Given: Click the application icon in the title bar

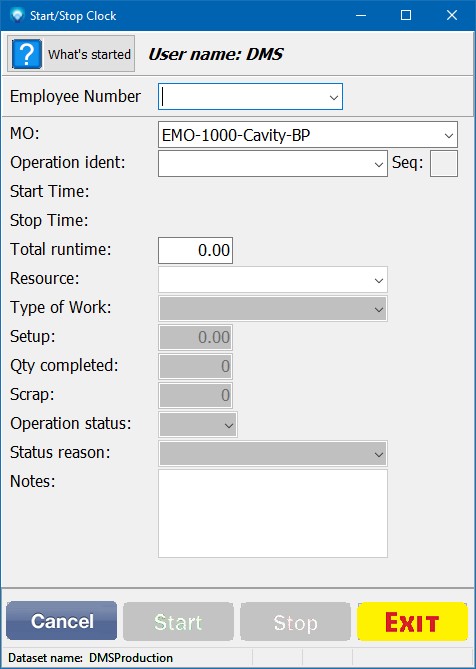Looking at the screenshot, I should click(x=17, y=16).
